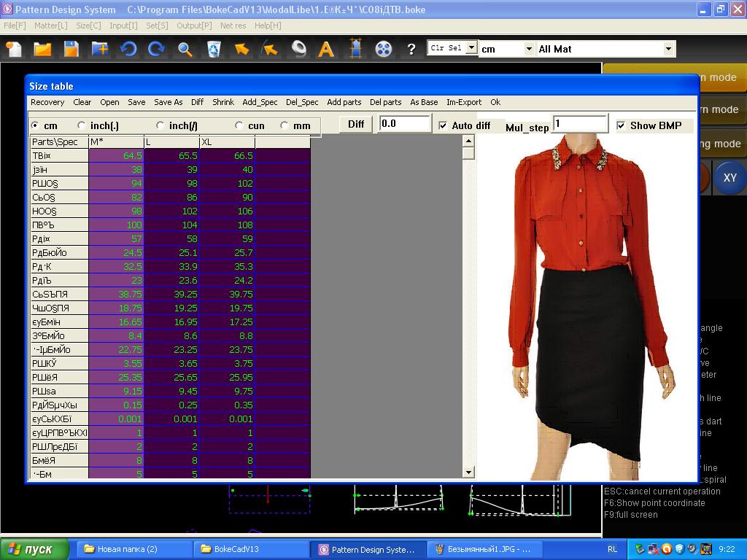Click the redo arrow icon
747x560 pixels.
156,49
